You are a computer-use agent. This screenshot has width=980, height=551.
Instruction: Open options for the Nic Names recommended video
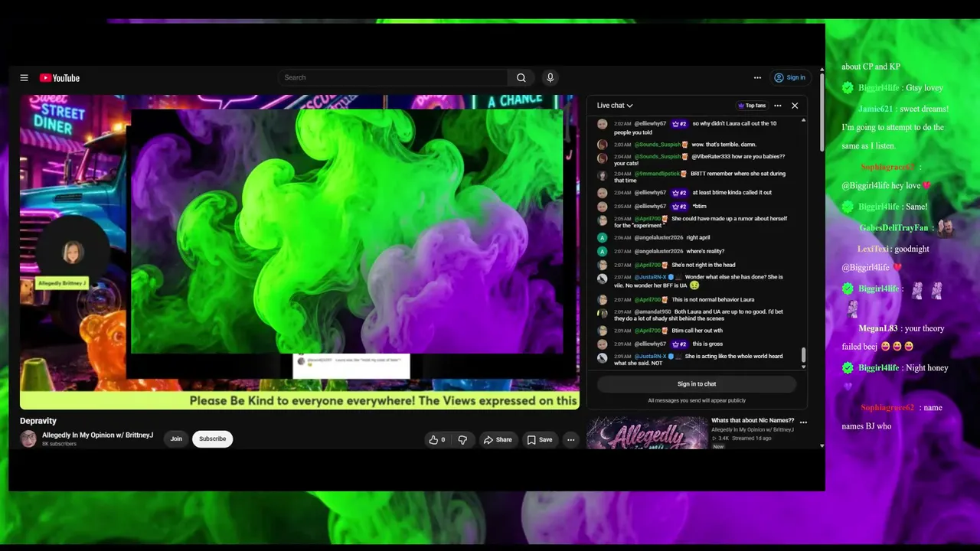(803, 422)
